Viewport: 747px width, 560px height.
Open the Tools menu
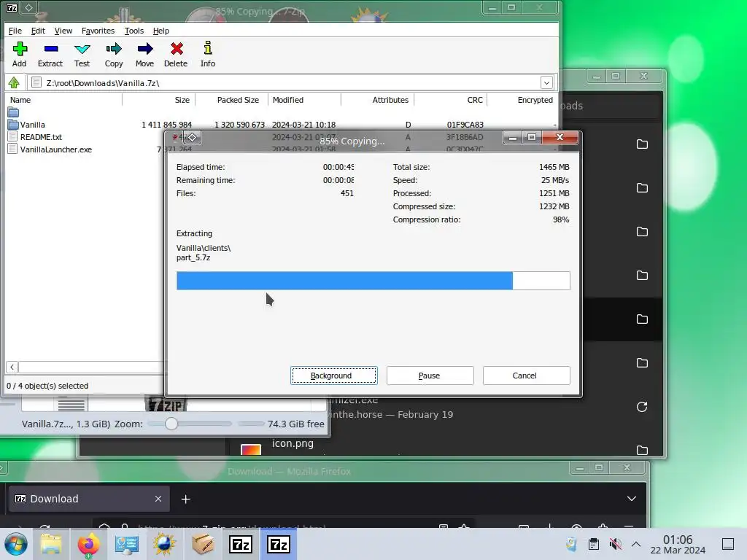134,31
